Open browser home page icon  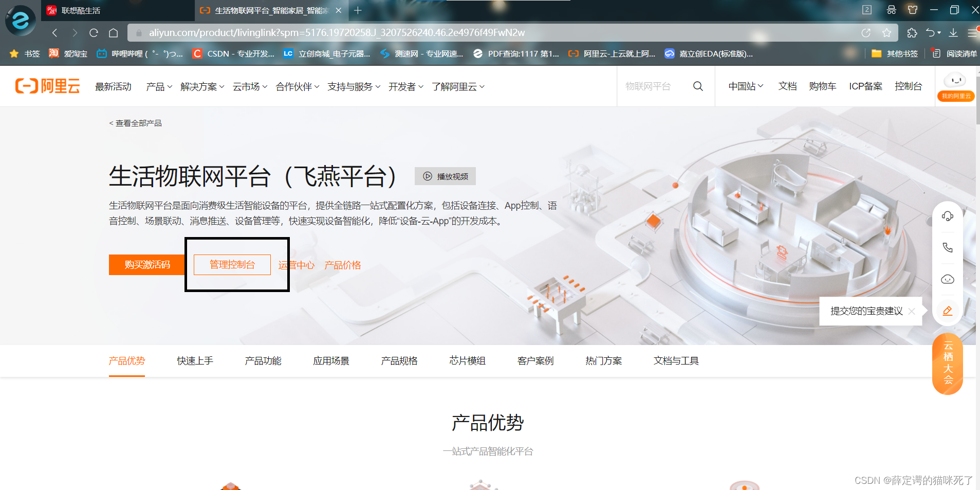click(114, 33)
